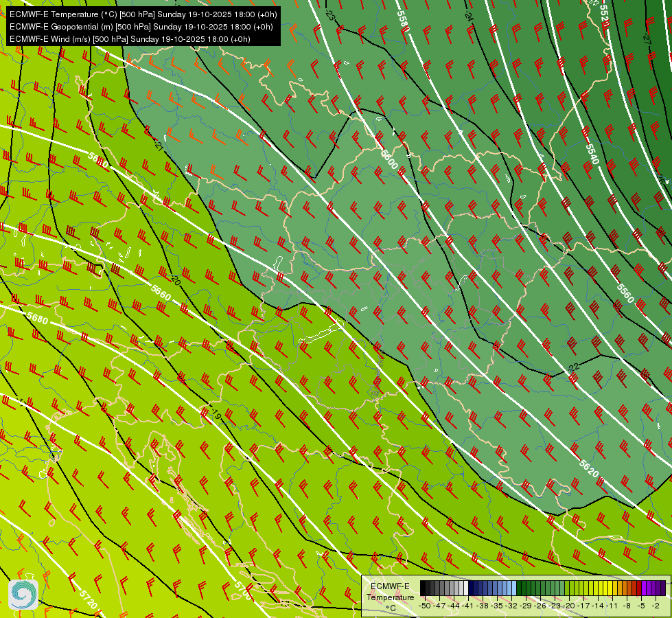Click the -50 value on the legend scale
This screenshot has width=672, height=618.
pos(425,606)
